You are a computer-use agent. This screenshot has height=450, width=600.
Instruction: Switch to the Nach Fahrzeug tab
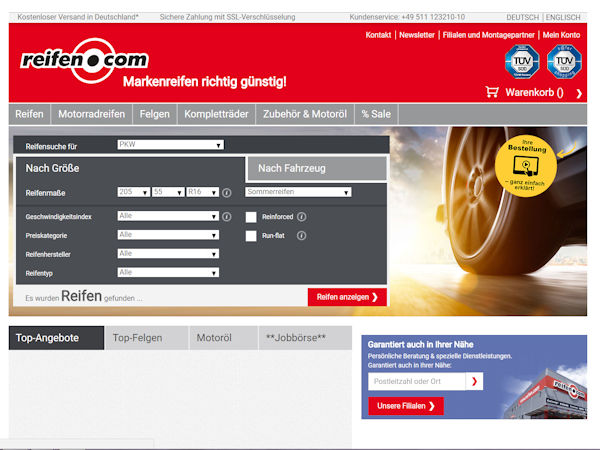pos(317,168)
